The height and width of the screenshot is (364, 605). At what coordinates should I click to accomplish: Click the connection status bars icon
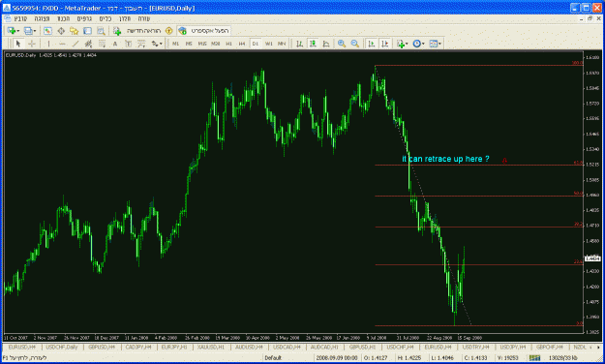click(x=534, y=358)
